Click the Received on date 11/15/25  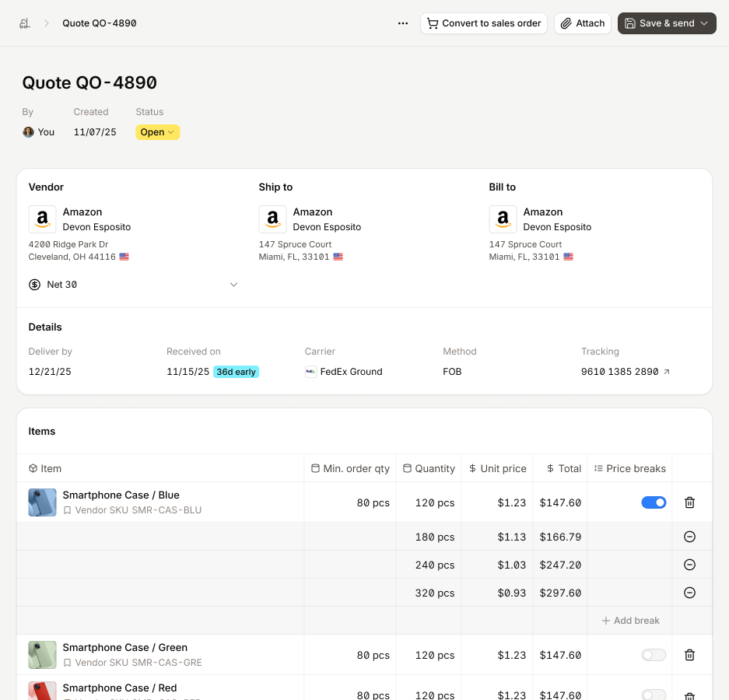point(188,371)
